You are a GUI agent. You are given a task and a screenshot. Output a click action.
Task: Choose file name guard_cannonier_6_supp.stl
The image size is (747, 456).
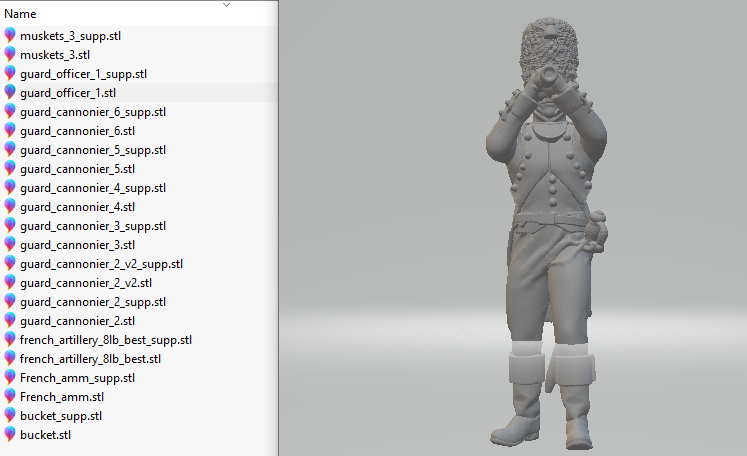93,112
